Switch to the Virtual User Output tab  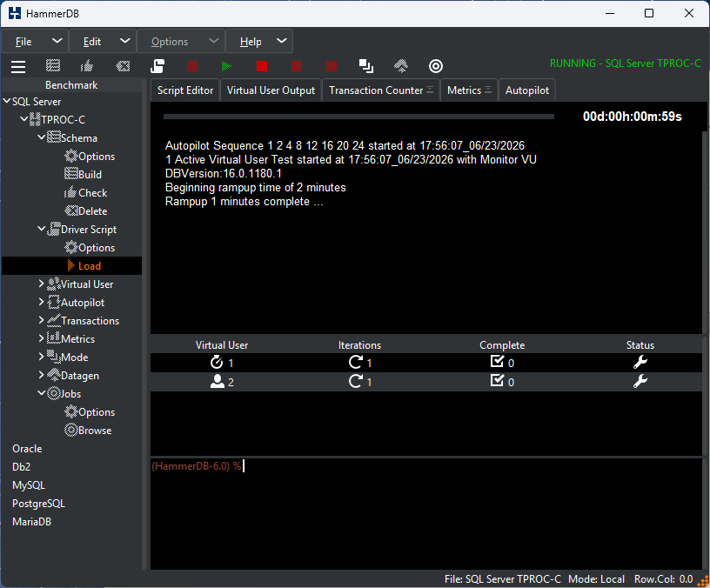pos(271,90)
